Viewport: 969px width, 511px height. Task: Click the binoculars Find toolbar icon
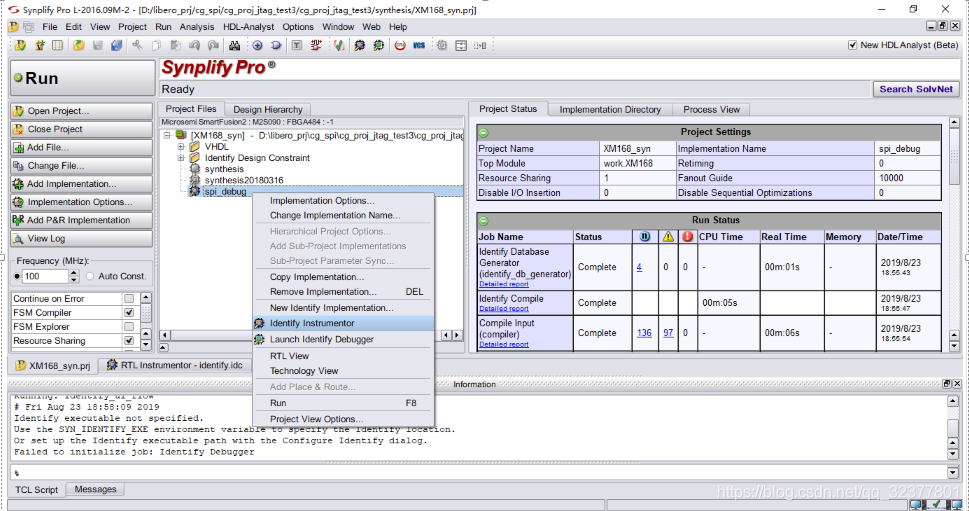click(234, 45)
